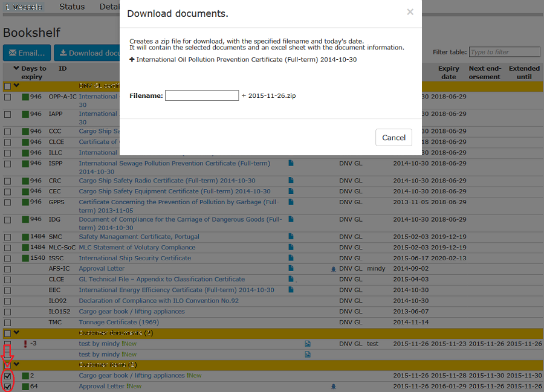Open the image file icon for -3 days test by mindy row

click(308, 344)
